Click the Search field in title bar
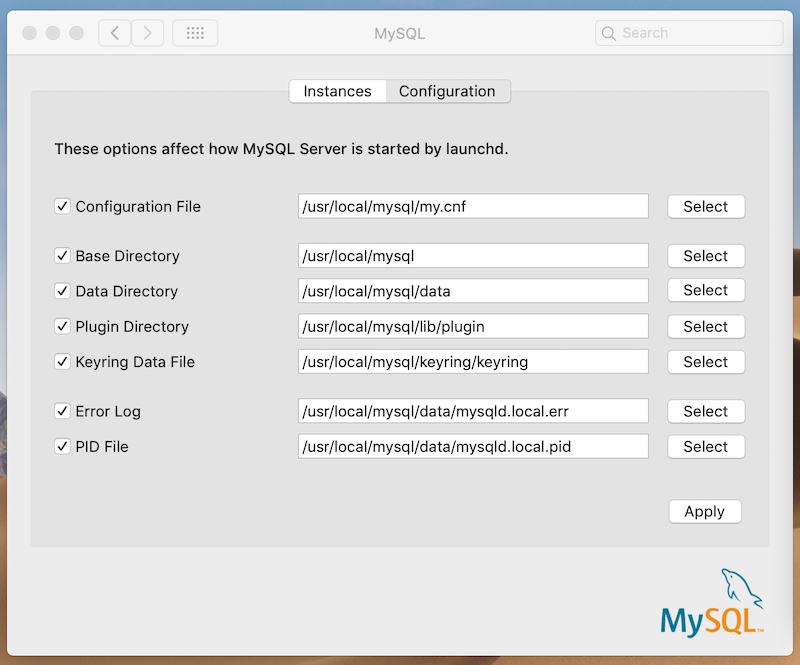Image resolution: width=800 pixels, height=665 pixels. (689, 33)
